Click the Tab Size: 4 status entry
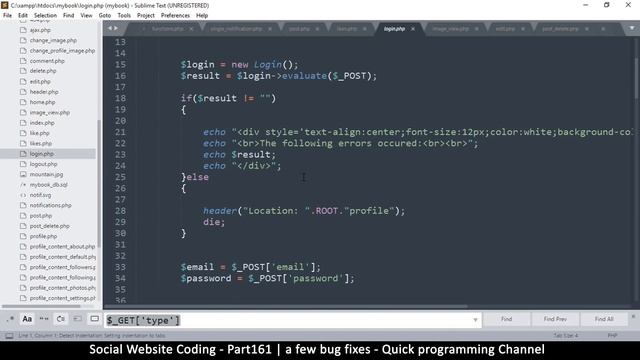The height and width of the screenshot is (360, 640). coord(566,336)
